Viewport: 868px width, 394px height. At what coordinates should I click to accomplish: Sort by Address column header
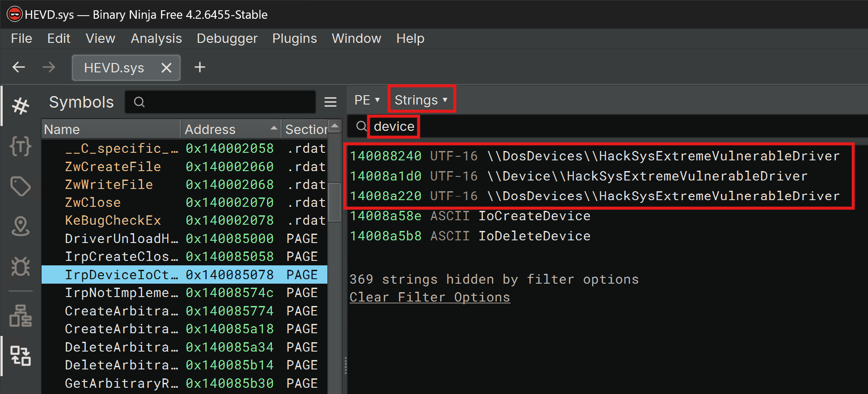pos(231,129)
